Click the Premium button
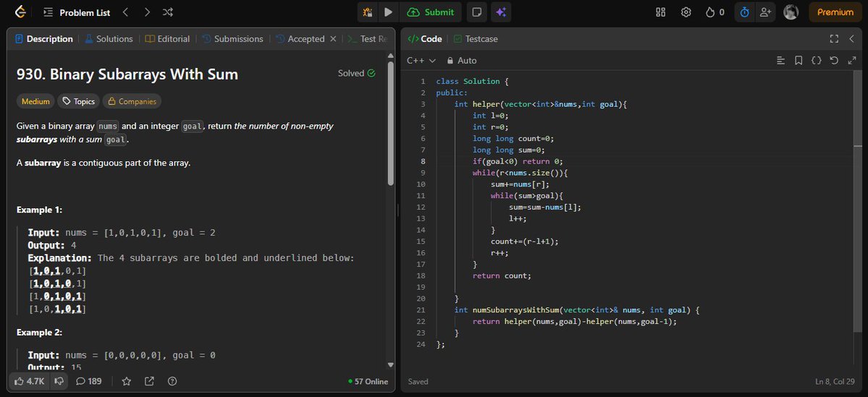This screenshot has width=868, height=397. [x=835, y=12]
